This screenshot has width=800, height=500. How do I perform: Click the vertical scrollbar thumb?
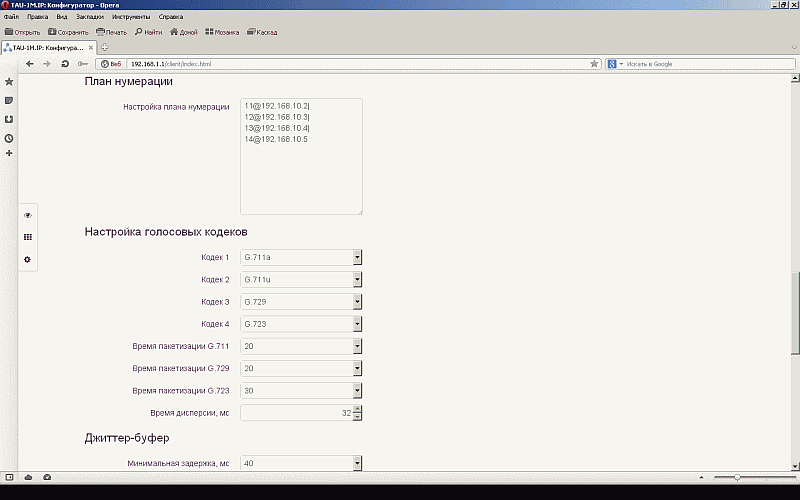[x=795, y=313]
